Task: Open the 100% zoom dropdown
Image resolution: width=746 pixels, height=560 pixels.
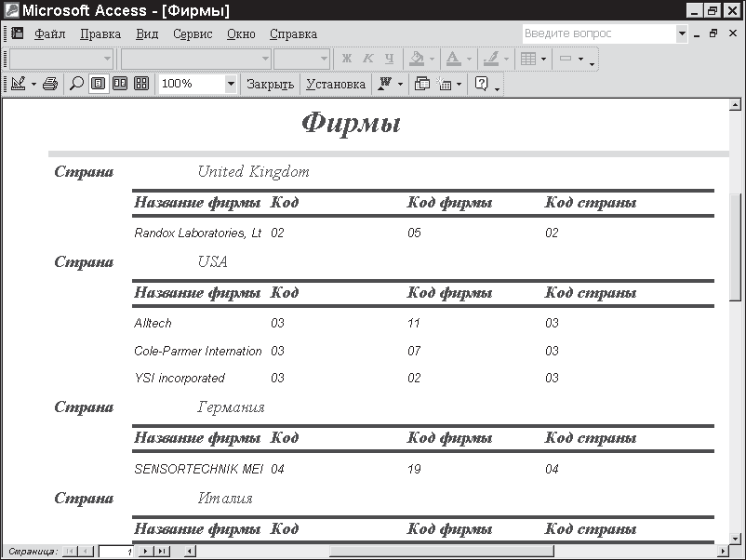Action: pos(231,84)
